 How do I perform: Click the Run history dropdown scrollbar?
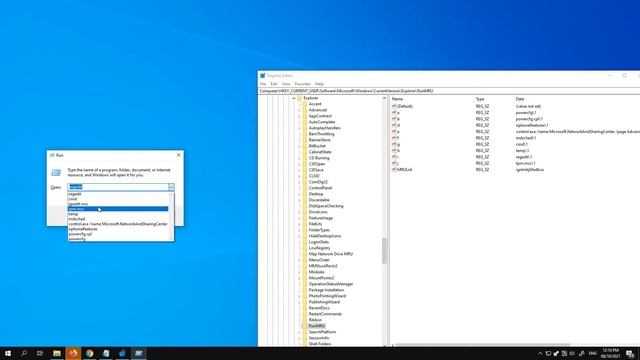click(x=171, y=216)
